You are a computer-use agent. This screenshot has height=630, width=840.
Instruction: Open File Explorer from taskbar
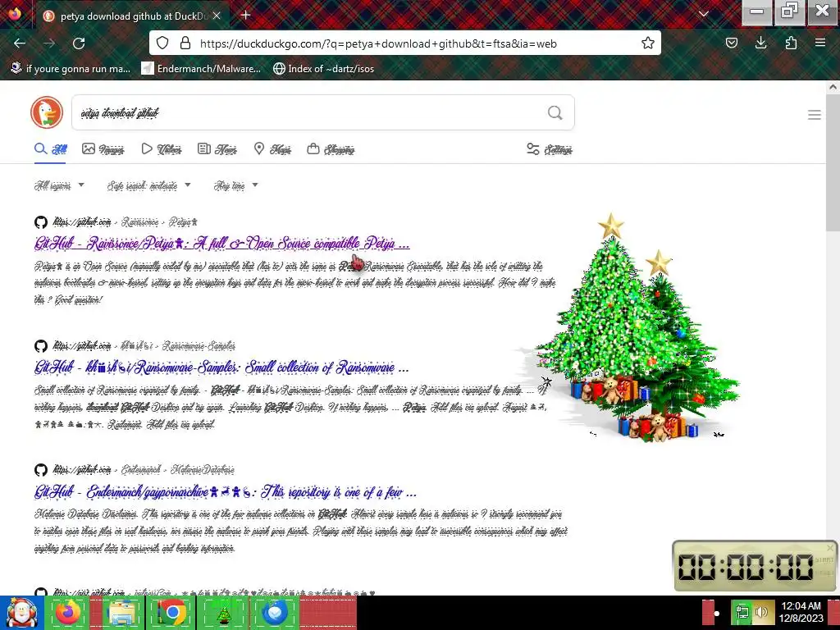121,612
